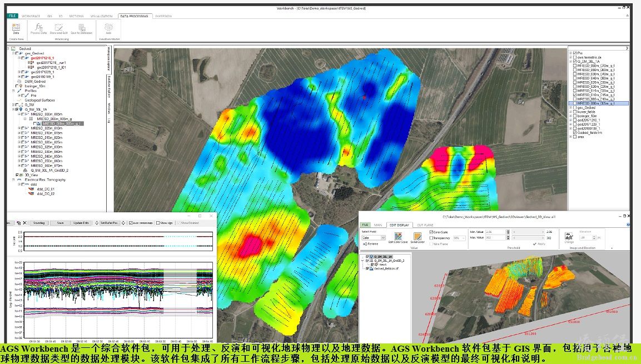
Task: Enable the Show sign checkbox
Action: pos(158,223)
